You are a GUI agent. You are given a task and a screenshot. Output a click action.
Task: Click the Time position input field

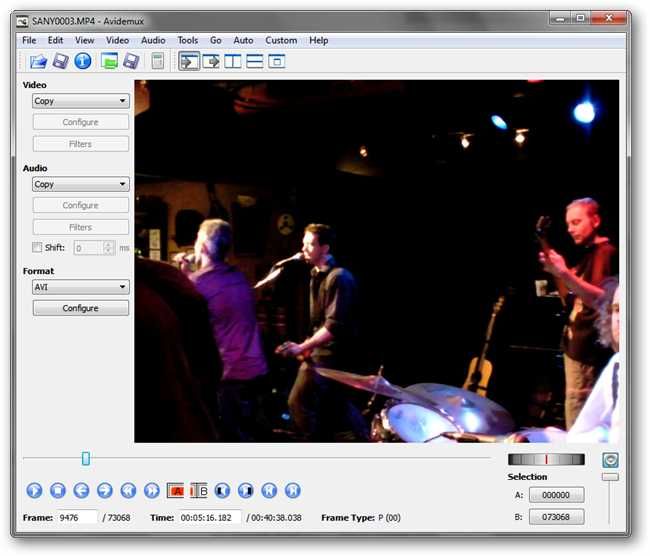tap(210, 518)
